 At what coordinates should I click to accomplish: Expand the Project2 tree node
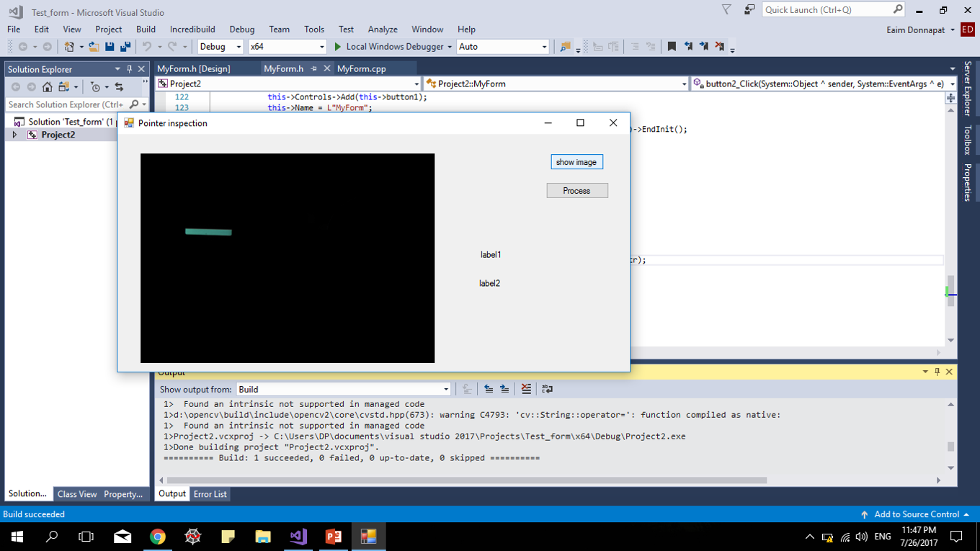coord(14,135)
